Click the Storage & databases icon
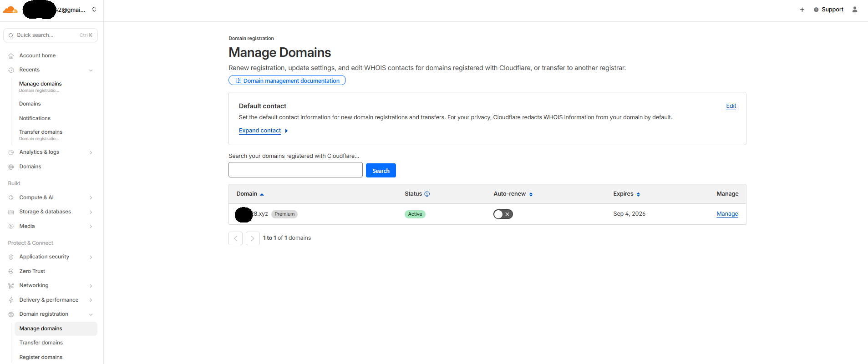Viewport: 868px width, 364px height. [x=11, y=212]
